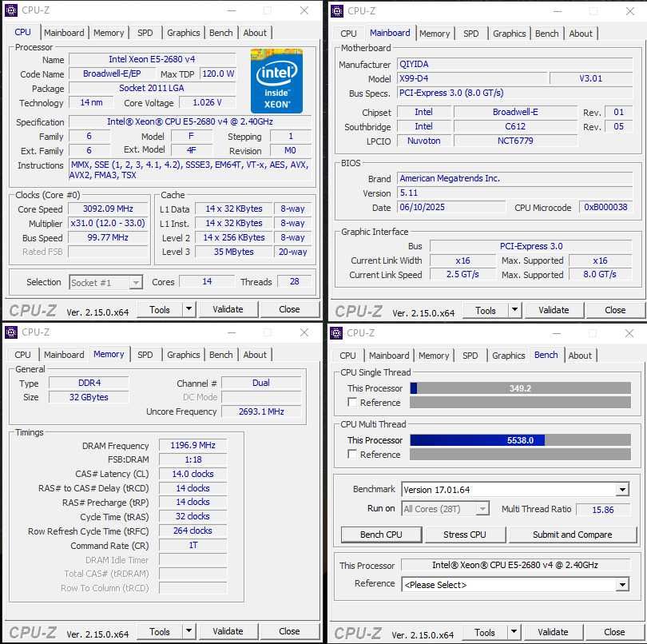Click the CPU Microcode value 0xB000038

tap(605, 207)
